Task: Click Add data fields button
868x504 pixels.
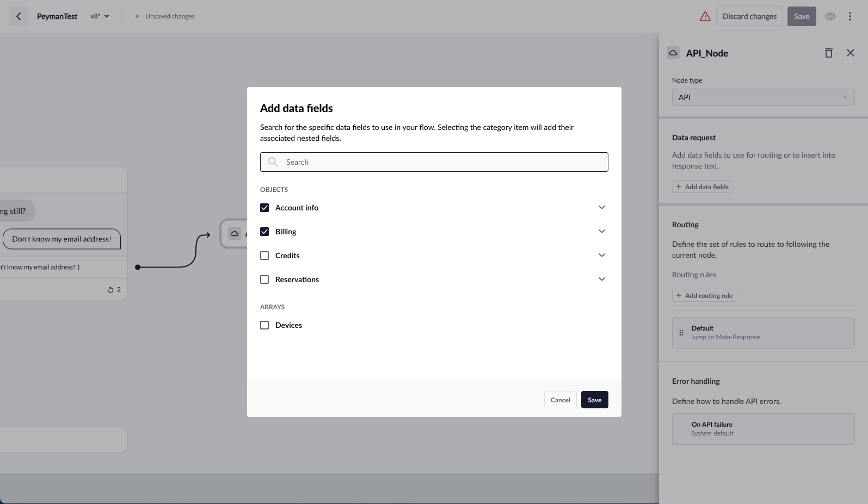Action: [702, 186]
